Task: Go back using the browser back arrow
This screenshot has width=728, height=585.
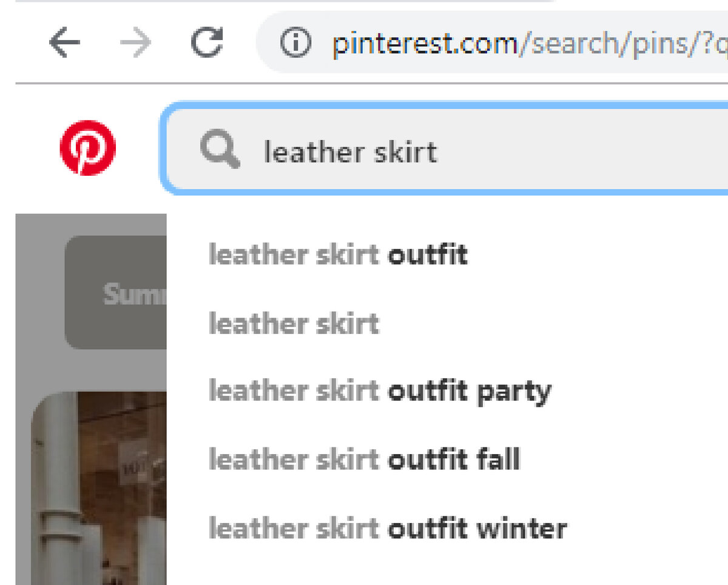Action: pyautogui.click(x=65, y=43)
